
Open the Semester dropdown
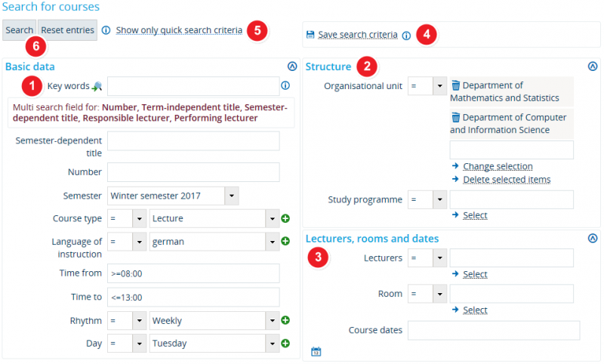click(232, 196)
